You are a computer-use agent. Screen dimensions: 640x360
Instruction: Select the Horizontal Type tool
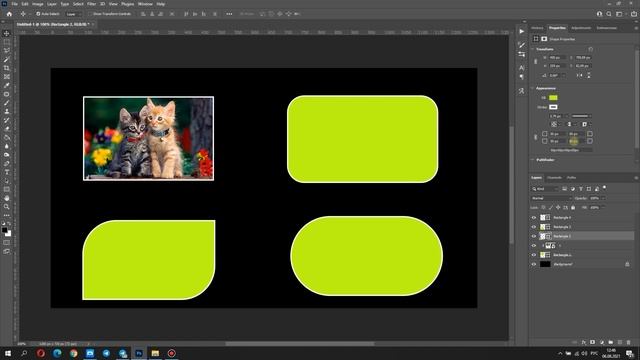[x=7, y=172]
